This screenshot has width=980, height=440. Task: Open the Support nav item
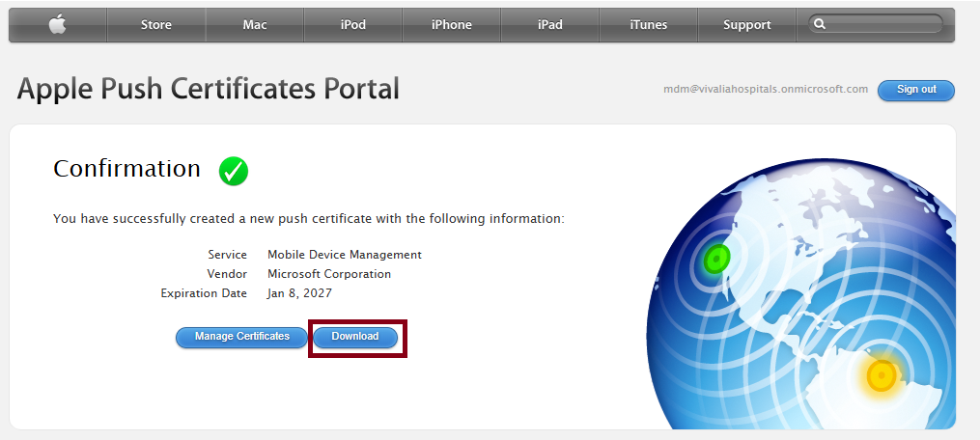coord(747,25)
